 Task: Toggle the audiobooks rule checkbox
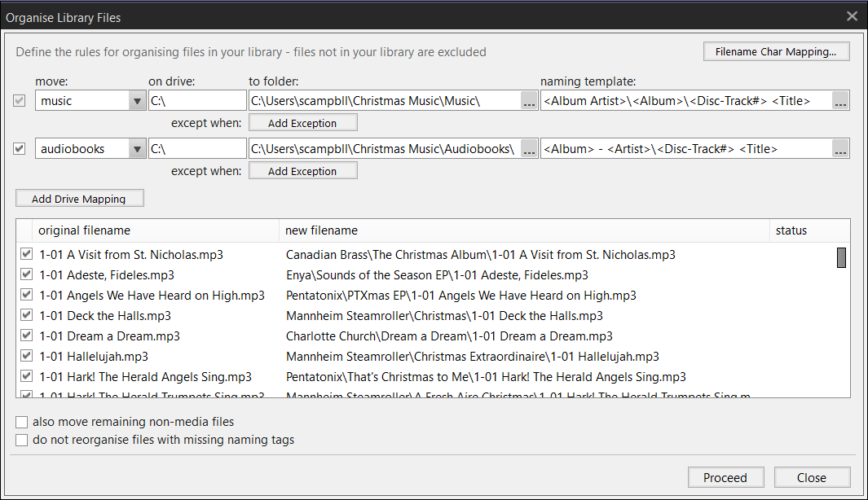[20, 149]
